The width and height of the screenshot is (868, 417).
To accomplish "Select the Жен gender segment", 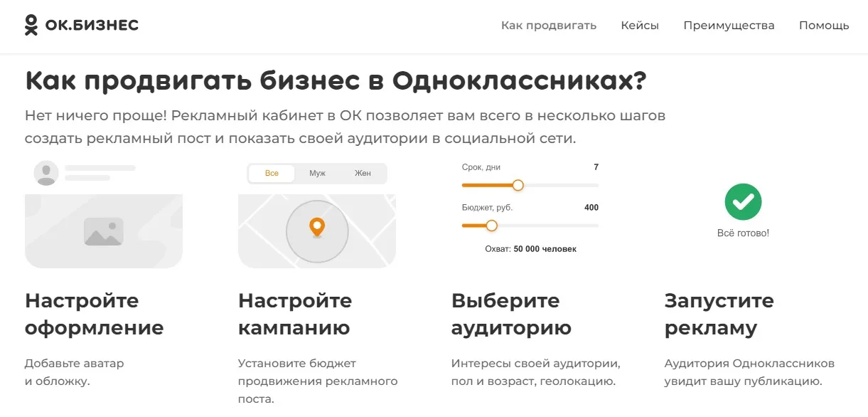I will (363, 174).
